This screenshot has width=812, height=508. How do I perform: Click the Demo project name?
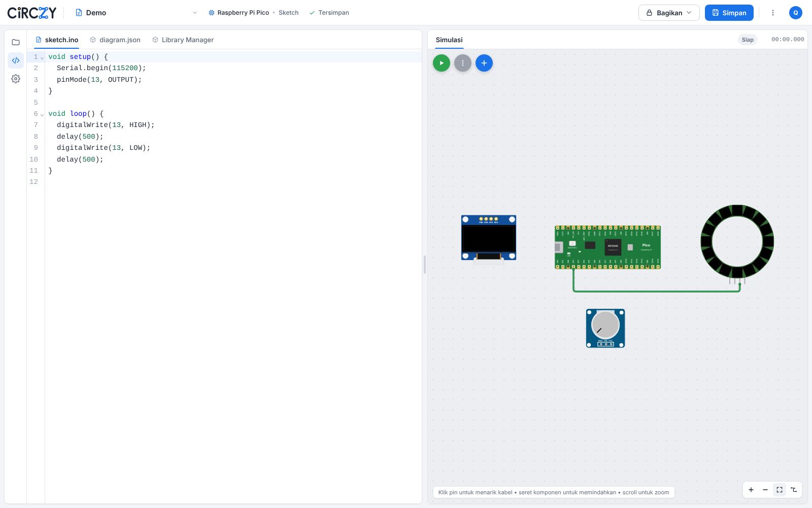96,13
